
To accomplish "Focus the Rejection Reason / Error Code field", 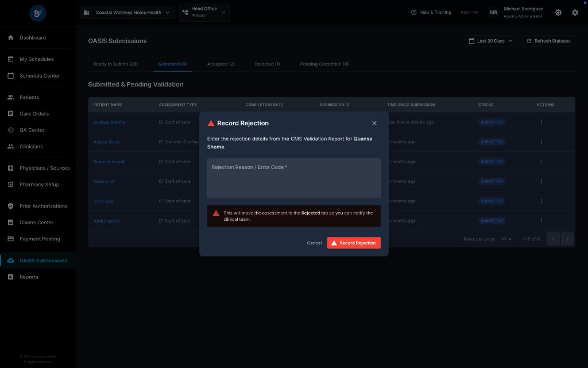I will (293, 178).
